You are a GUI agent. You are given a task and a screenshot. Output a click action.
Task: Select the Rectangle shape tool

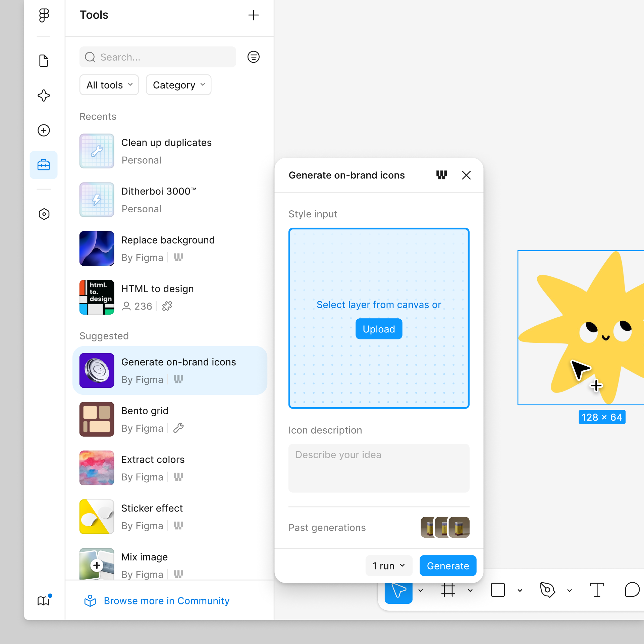coord(498,590)
